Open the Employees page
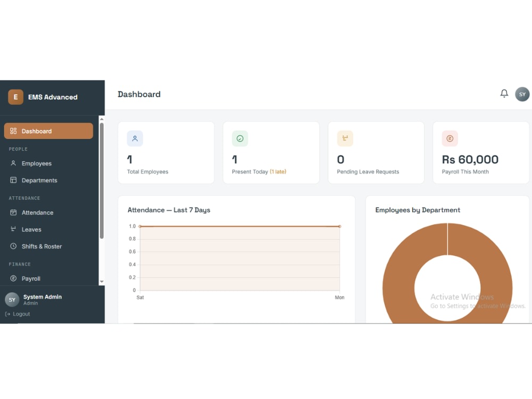The width and height of the screenshot is (532, 399). (48, 163)
